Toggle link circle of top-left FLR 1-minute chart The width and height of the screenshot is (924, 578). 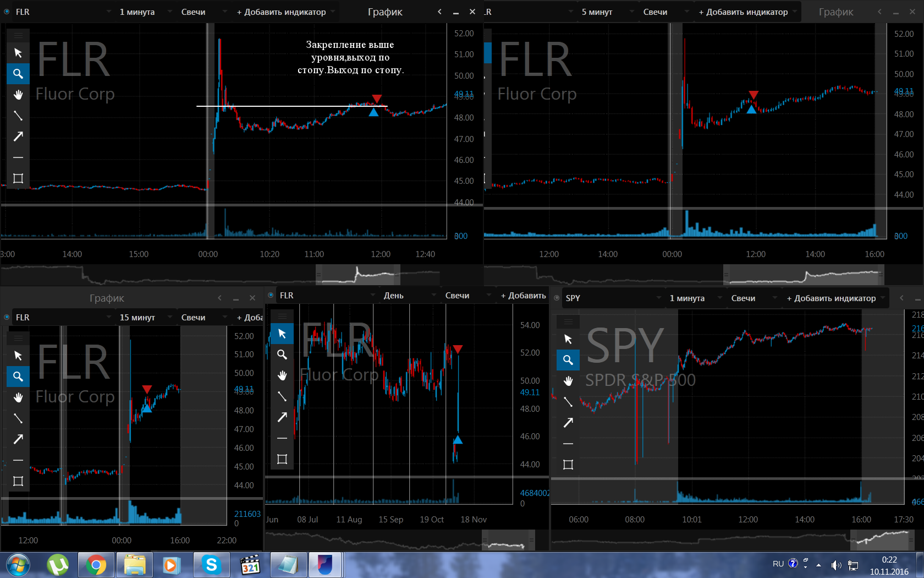point(7,12)
